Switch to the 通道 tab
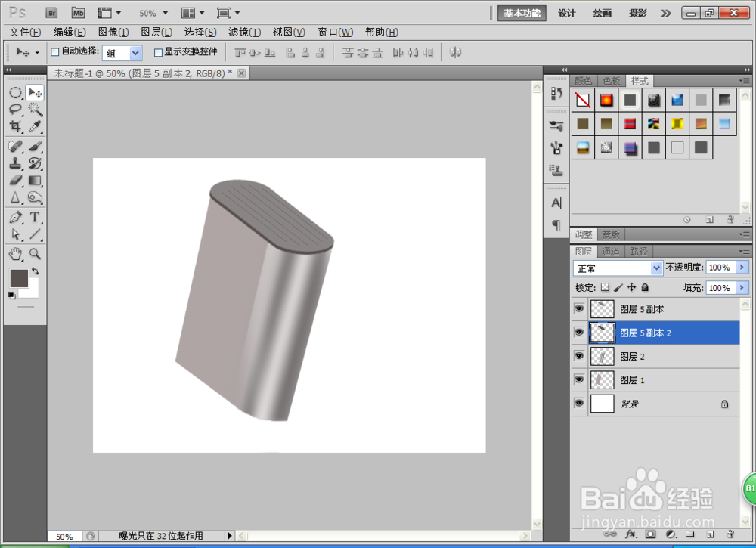Viewport: 756px width, 548px height. pyautogui.click(x=611, y=251)
